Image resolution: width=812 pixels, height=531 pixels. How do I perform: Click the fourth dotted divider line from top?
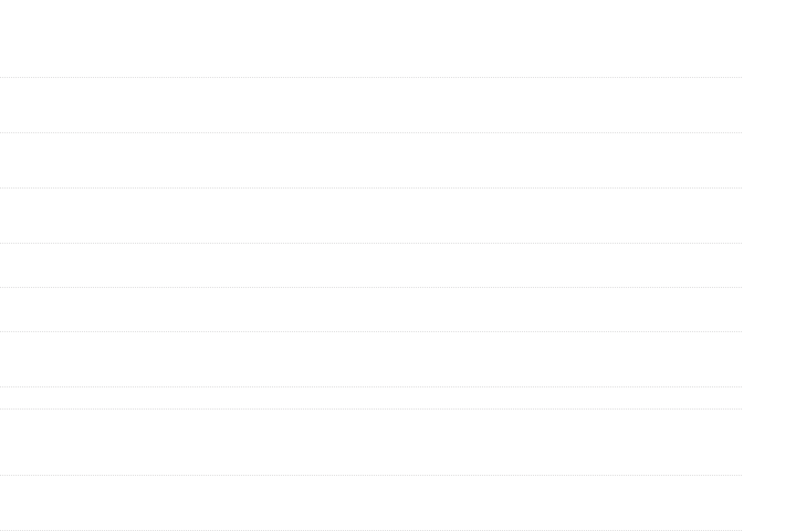click(x=371, y=243)
